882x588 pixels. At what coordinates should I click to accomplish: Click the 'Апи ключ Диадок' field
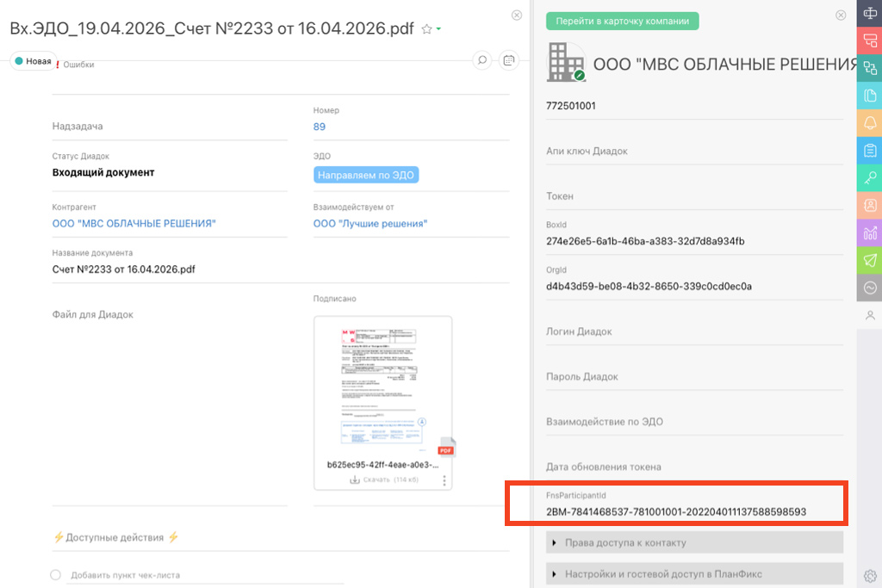[695, 151]
